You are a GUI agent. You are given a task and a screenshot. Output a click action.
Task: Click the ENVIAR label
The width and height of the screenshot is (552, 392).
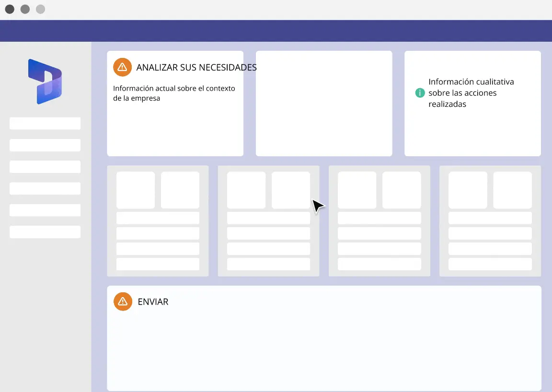153,302
